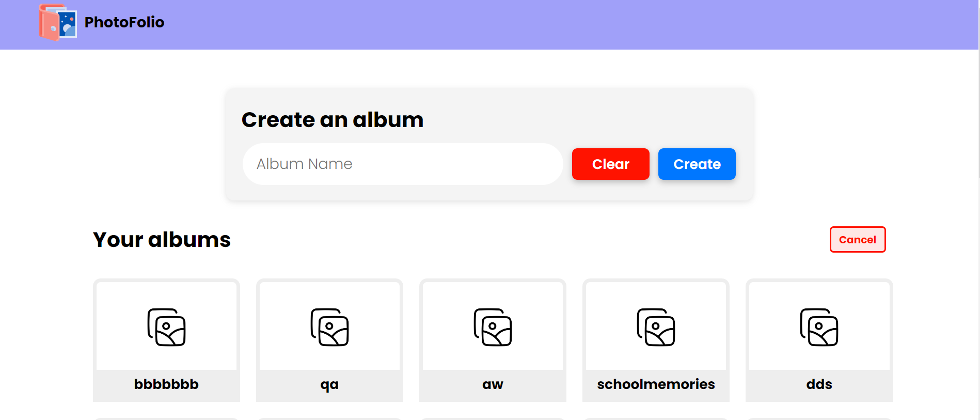Click the blue Create button
Screen dimensions: 980x420
click(x=697, y=164)
